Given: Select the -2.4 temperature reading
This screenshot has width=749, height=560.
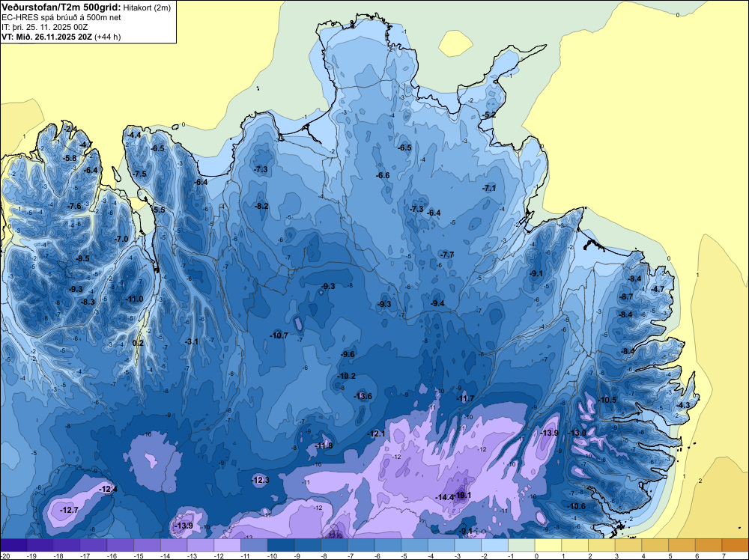Looking at the screenshot, I should tap(70, 129).
